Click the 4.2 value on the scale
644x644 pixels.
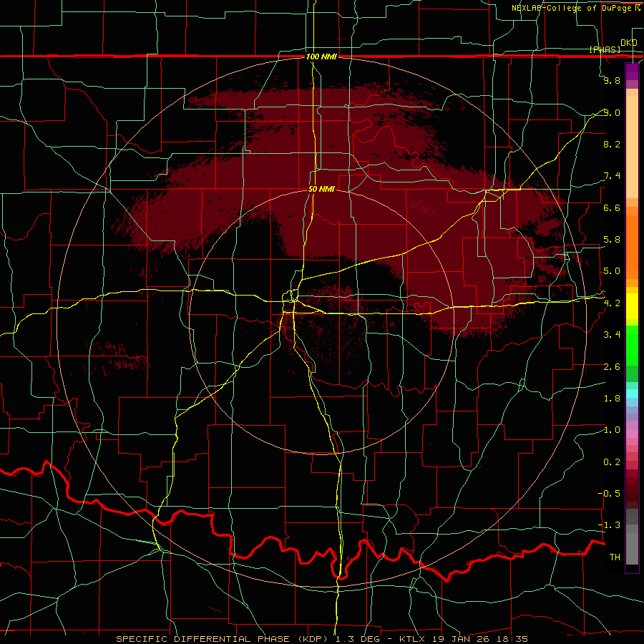coord(612,303)
